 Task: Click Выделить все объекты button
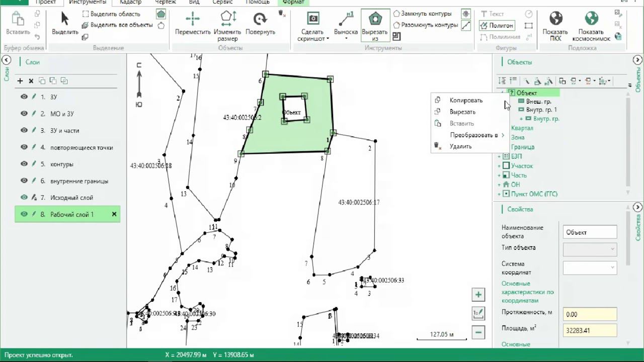117,25
